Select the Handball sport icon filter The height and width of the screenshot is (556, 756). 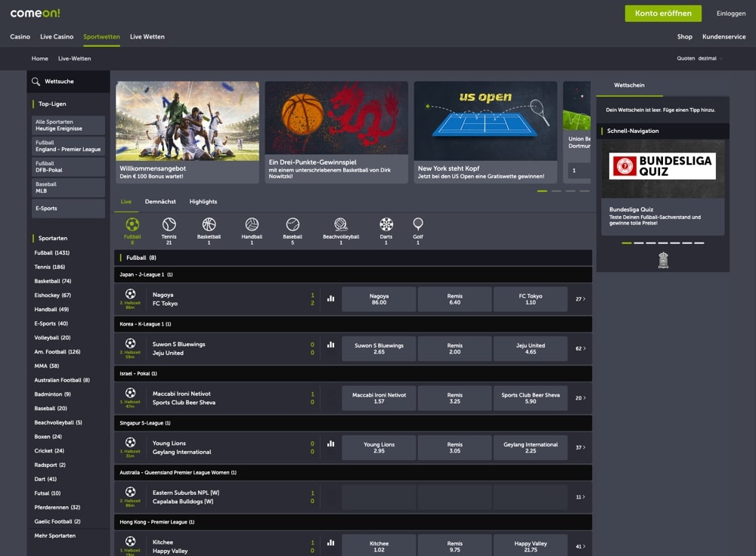252,230
